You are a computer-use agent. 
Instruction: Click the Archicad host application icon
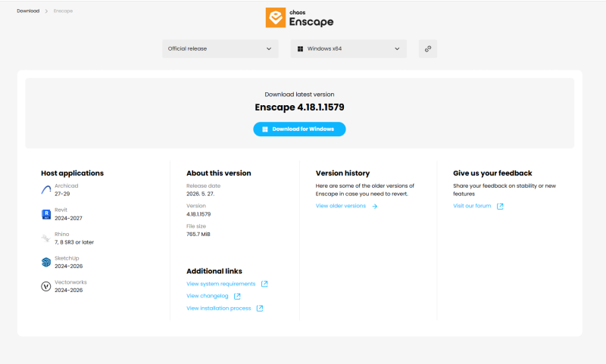point(46,189)
